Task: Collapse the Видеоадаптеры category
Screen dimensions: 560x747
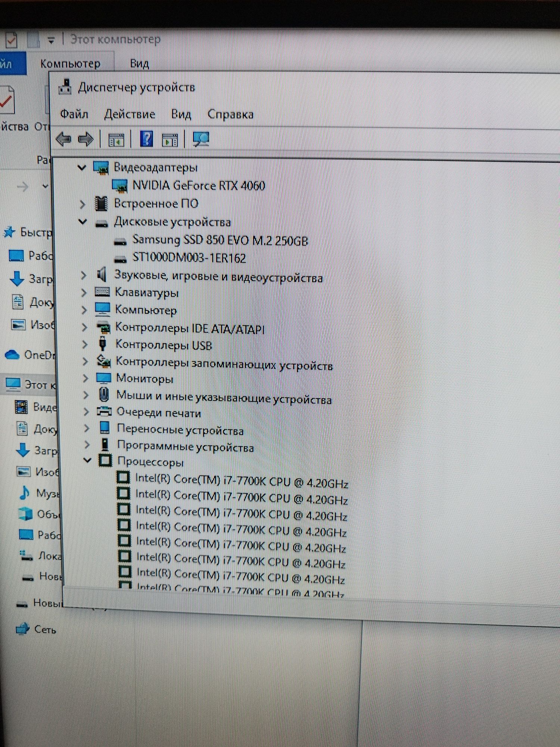Action: 82,167
